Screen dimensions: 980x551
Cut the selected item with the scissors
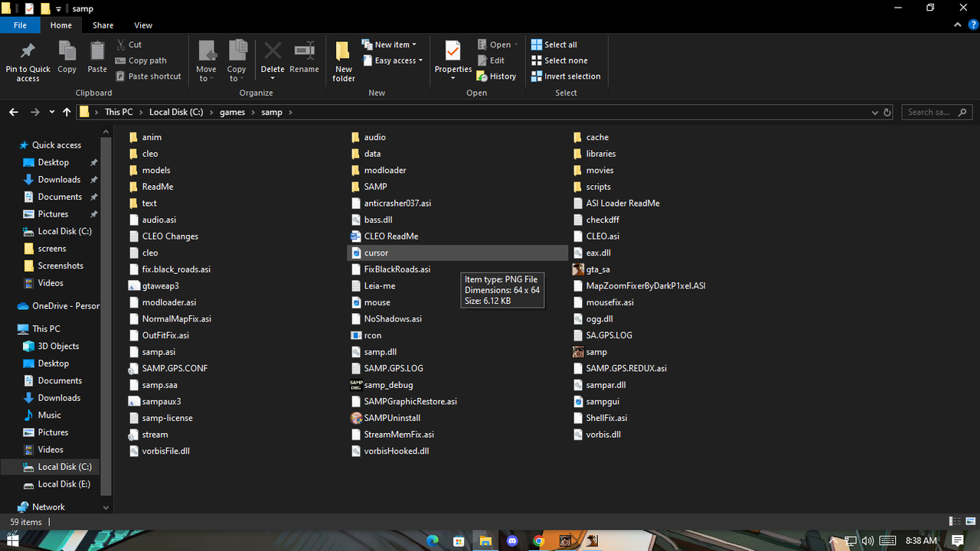(129, 44)
